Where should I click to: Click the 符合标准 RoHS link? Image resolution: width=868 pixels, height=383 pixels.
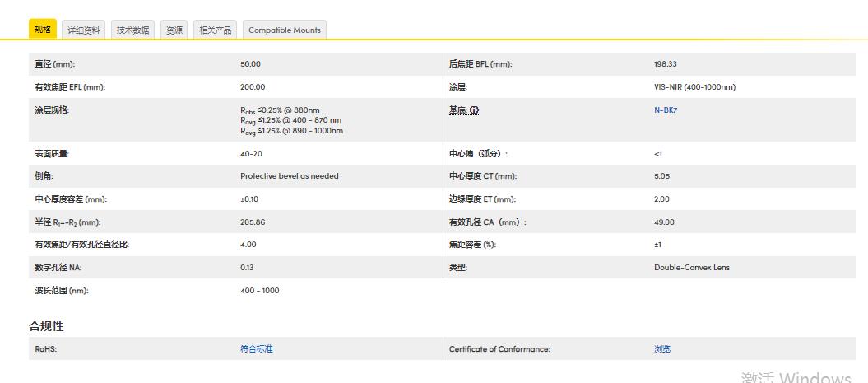point(257,348)
